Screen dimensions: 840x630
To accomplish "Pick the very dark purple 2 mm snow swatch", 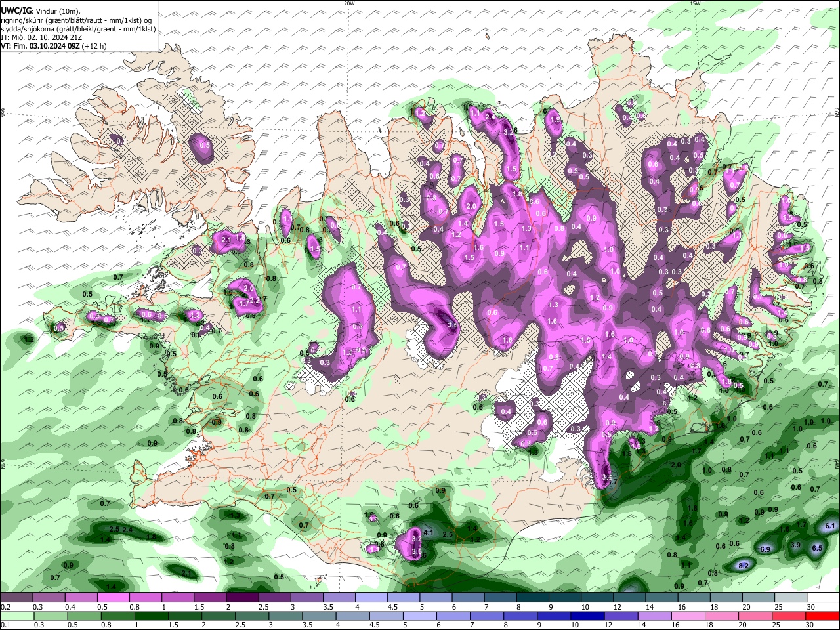I will [x=242, y=598].
